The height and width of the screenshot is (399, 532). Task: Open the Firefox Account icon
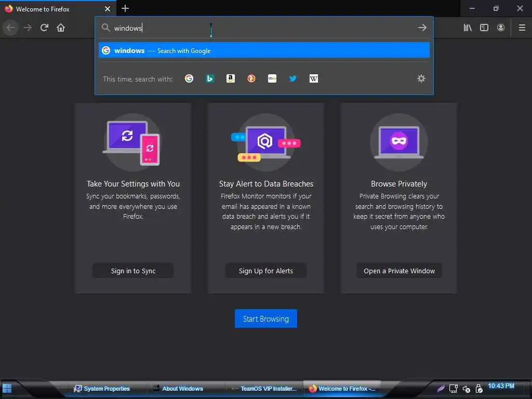(501, 28)
